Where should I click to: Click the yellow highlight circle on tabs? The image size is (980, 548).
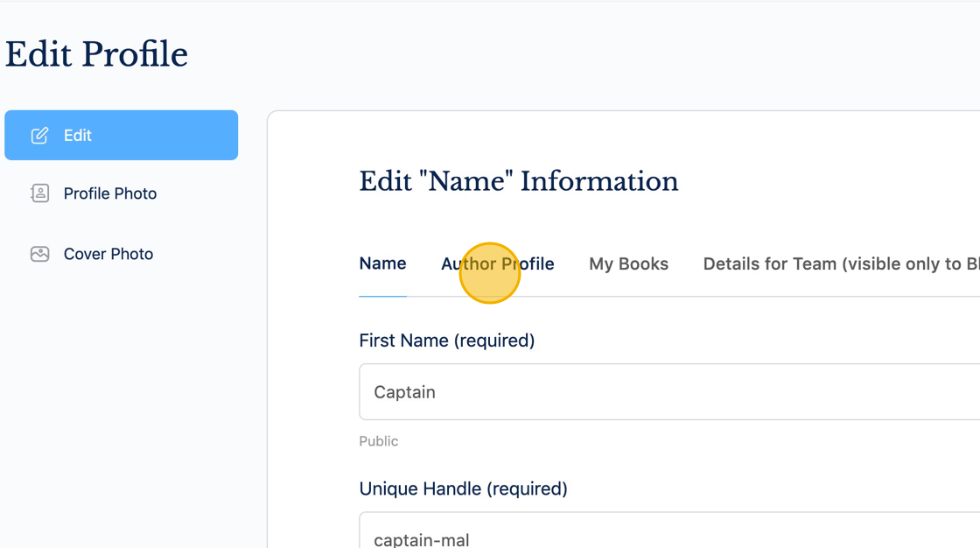point(490,273)
